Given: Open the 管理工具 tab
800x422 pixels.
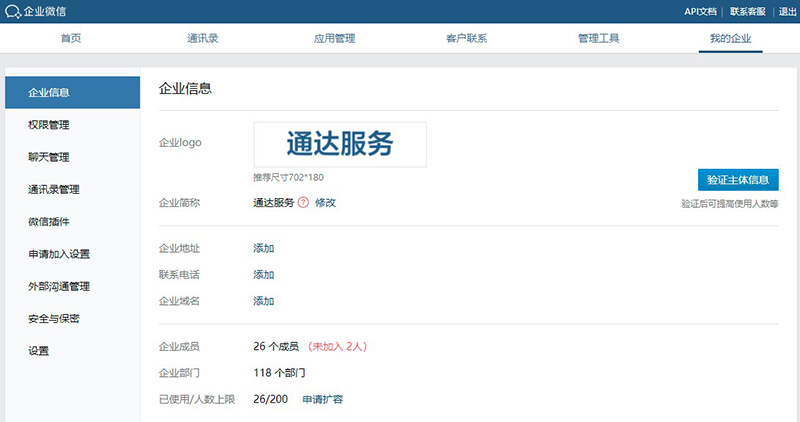Looking at the screenshot, I should (598, 38).
